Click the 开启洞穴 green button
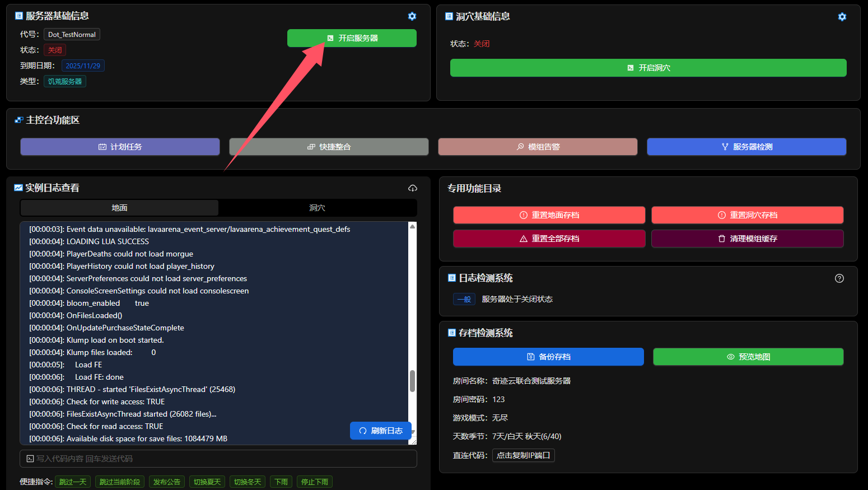This screenshot has height=490, width=868. click(648, 68)
